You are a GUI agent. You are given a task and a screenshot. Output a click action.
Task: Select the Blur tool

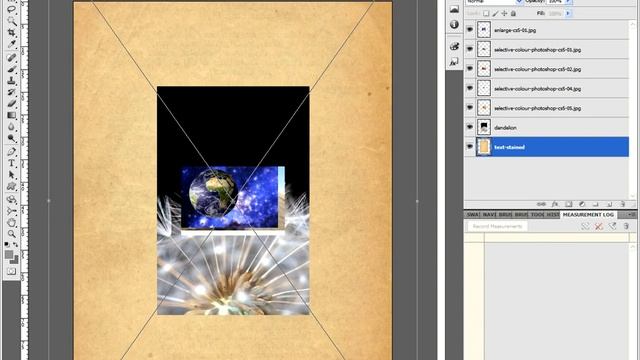[x=11, y=127]
